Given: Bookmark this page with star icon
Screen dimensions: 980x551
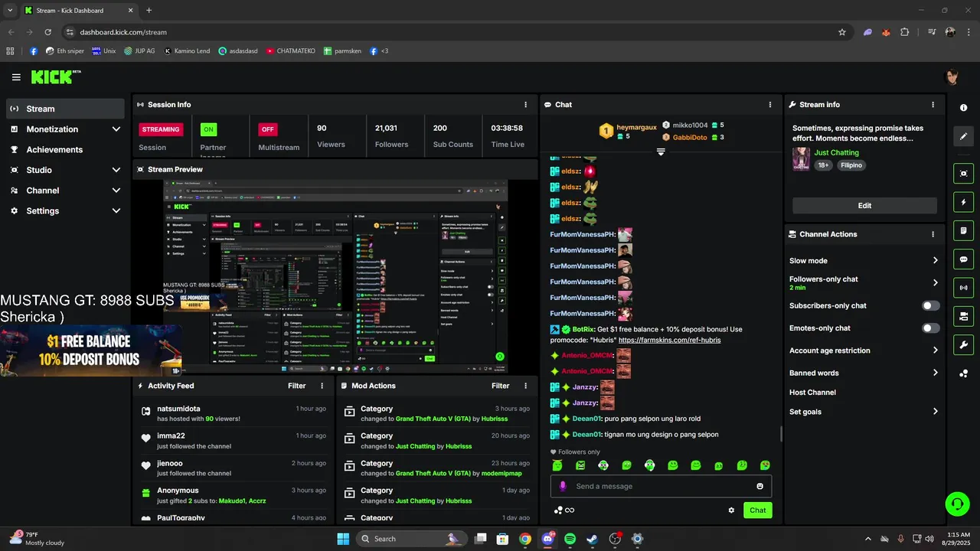Looking at the screenshot, I should (842, 32).
